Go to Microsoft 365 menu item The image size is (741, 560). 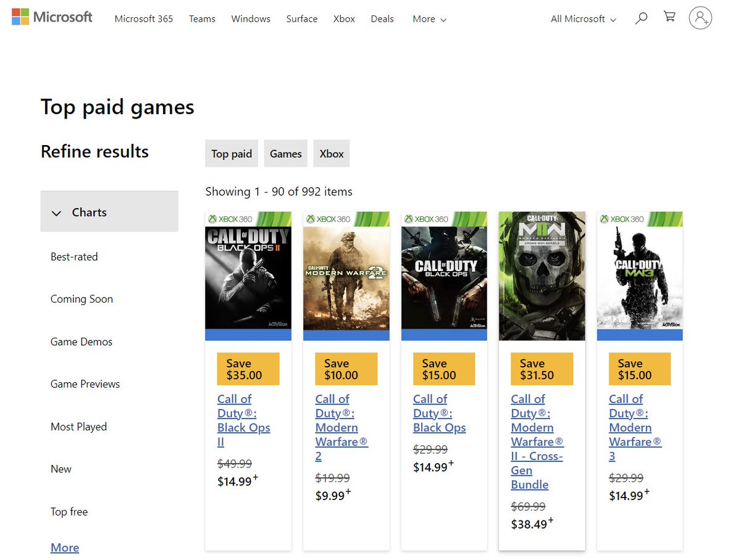144,19
